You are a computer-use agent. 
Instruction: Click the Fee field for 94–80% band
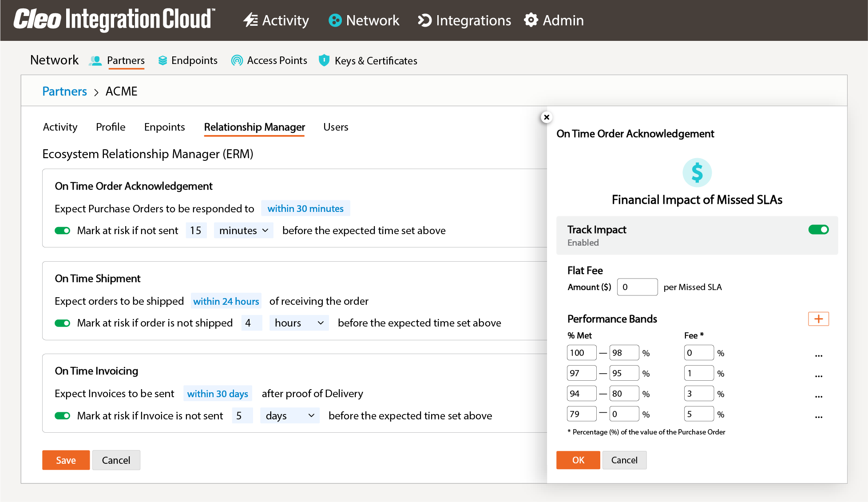(x=699, y=394)
